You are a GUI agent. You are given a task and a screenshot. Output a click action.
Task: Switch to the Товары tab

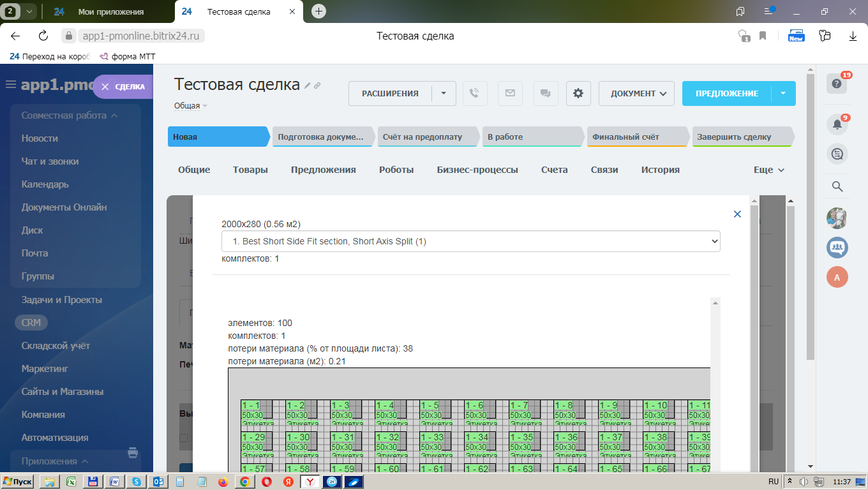(250, 170)
